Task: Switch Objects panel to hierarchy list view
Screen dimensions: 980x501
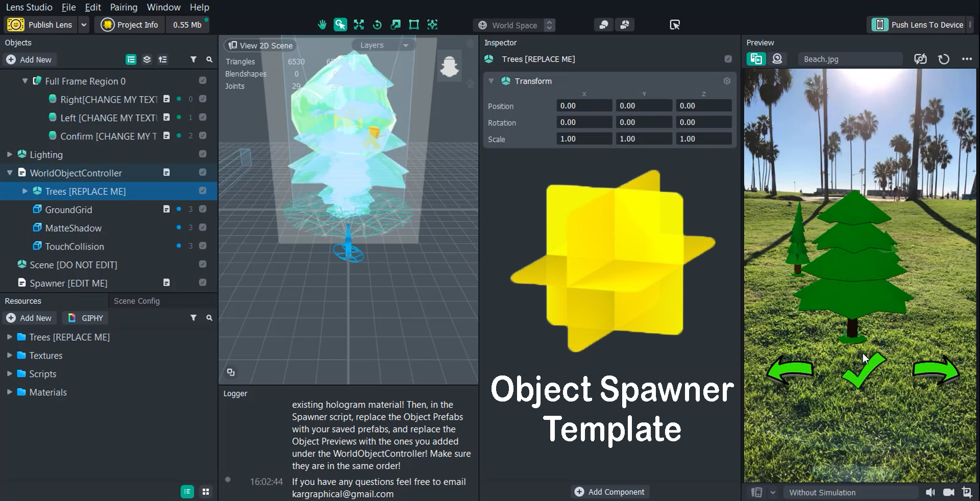Action: click(131, 60)
